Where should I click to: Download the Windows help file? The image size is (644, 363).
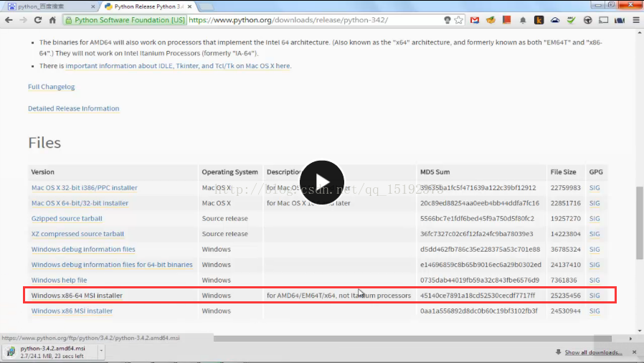(59, 280)
